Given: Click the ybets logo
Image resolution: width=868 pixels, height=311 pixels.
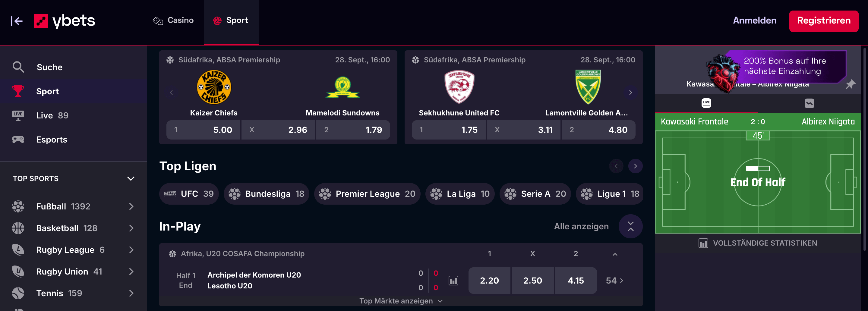Looking at the screenshot, I should [x=64, y=21].
